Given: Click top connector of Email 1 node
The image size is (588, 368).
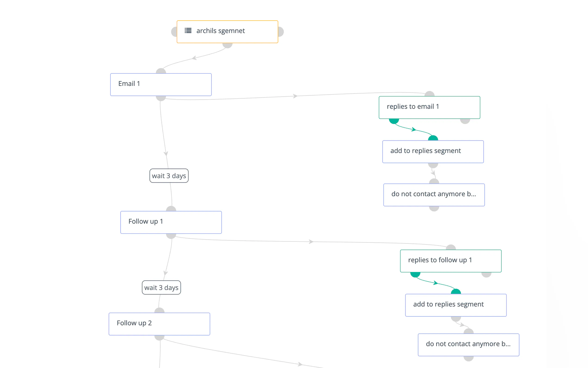Looking at the screenshot, I should pos(161,71).
